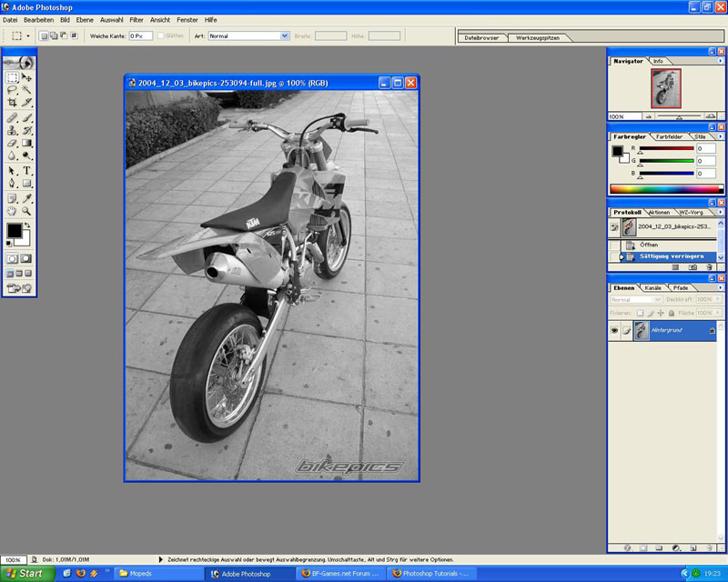Choose the Clone Stamp tool
Image resolution: width=728 pixels, height=582 pixels.
12,130
